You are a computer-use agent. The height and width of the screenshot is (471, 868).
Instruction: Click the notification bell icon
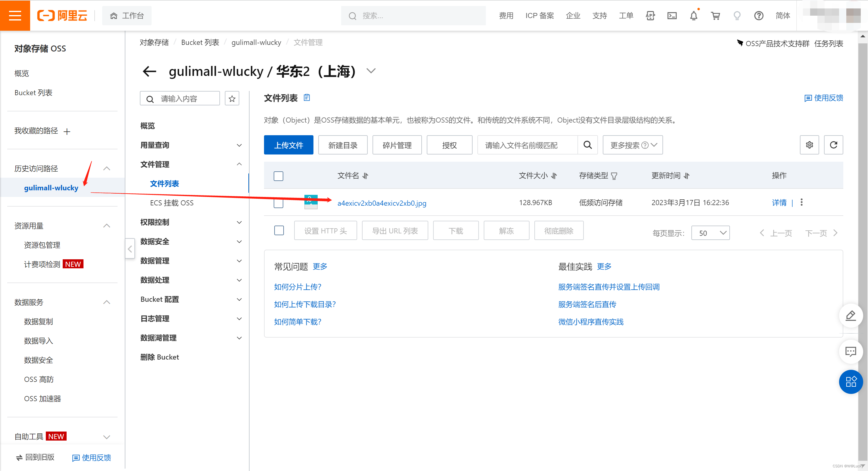click(x=693, y=16)
